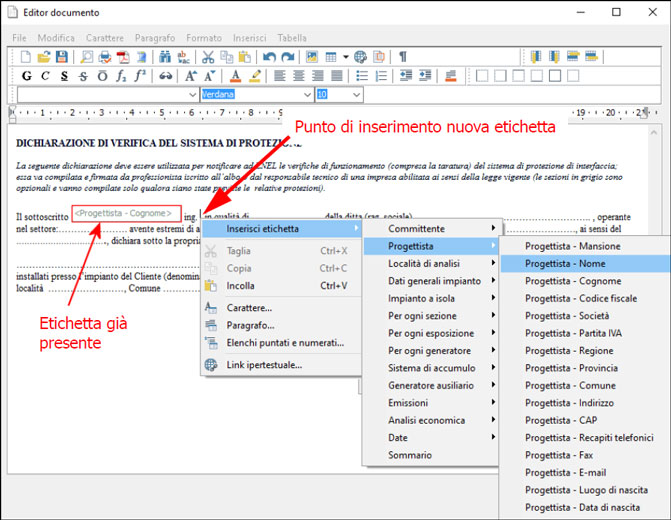671x520 pixels.
Task: Choose Link ipertestuale from context menu
Action: click(x=282, y=365)
